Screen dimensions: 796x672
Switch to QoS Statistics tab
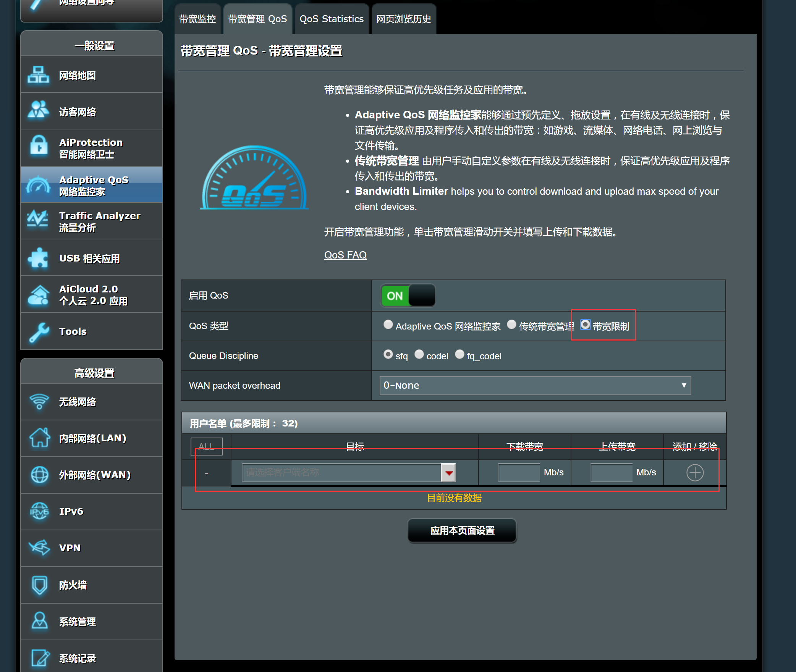(331, 19)
